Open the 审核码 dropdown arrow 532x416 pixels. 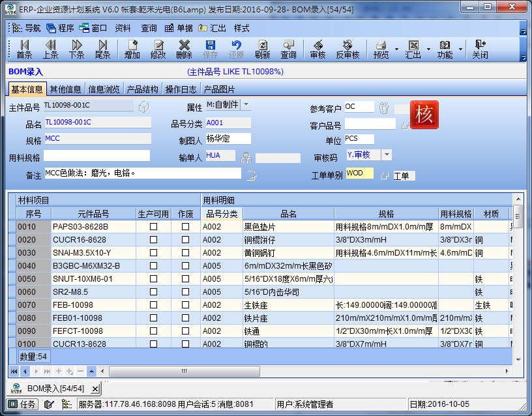pyautogui.click(x=387, y=155)
